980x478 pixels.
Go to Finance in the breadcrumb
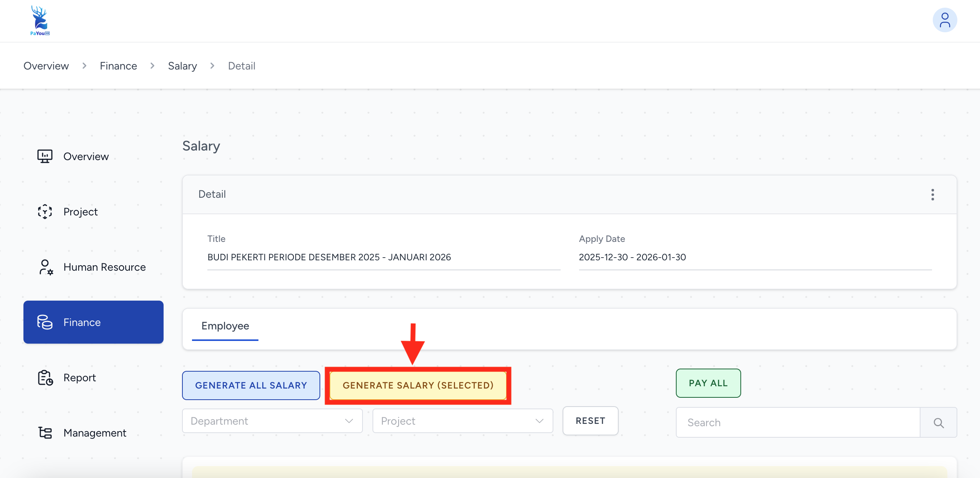118,66
